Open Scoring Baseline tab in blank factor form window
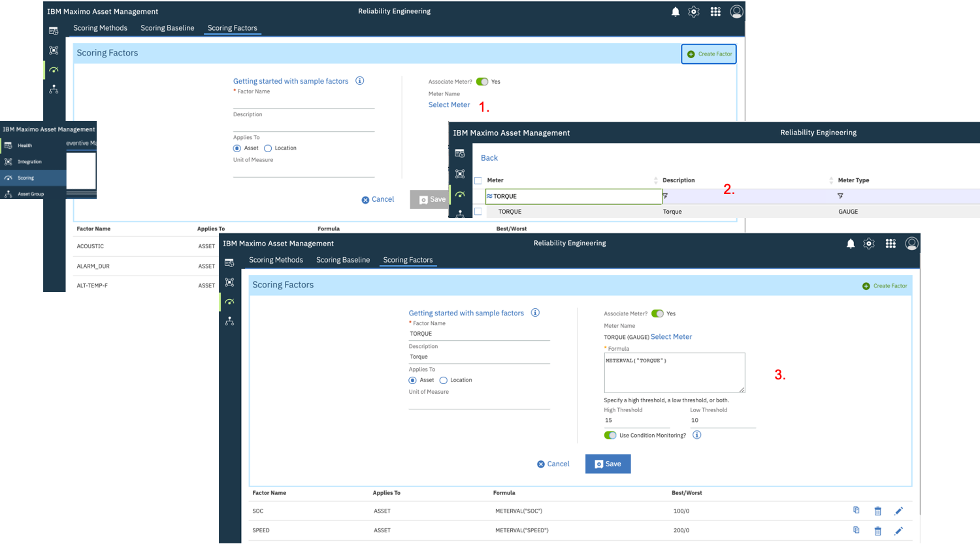This screenshot has height=544, width=980. coord(167,28)
